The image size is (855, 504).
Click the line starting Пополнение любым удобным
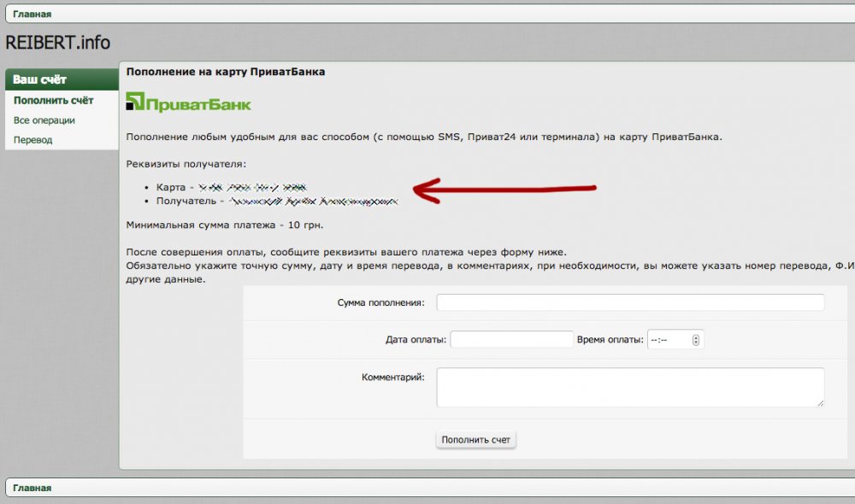(x=424, y=137)
